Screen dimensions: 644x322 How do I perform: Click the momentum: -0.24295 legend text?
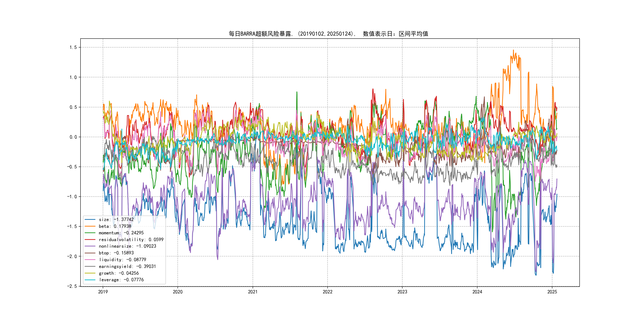[x=121, y=233]
